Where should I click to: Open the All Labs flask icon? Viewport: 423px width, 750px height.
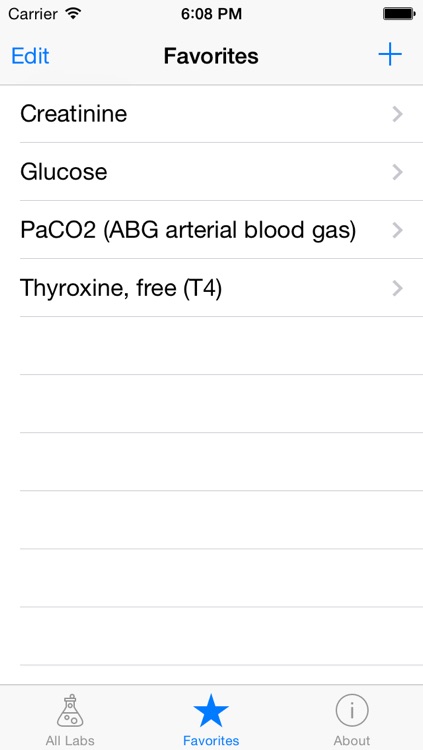coord(70,711)
